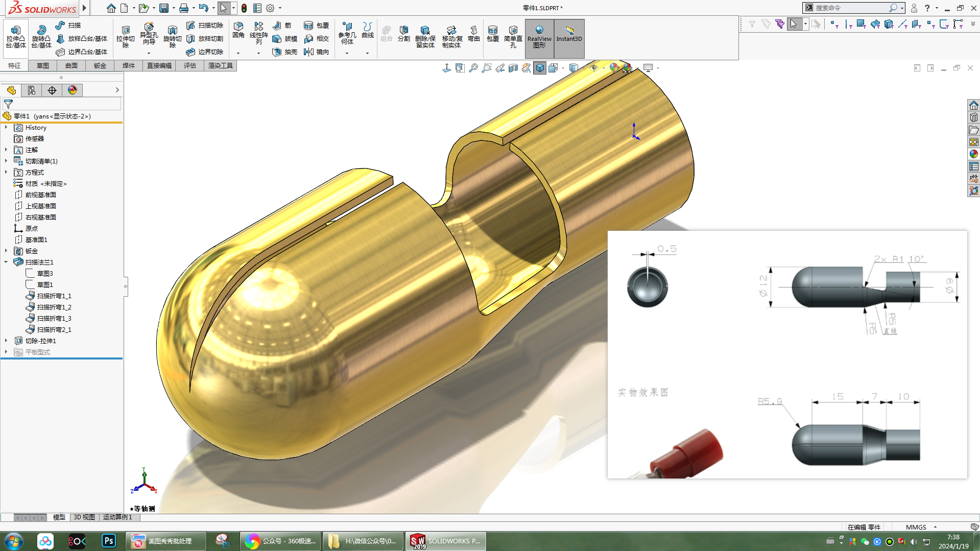Collapse the 扫描法兰1 feature node
980x551 pixels.
coord(6,262)
